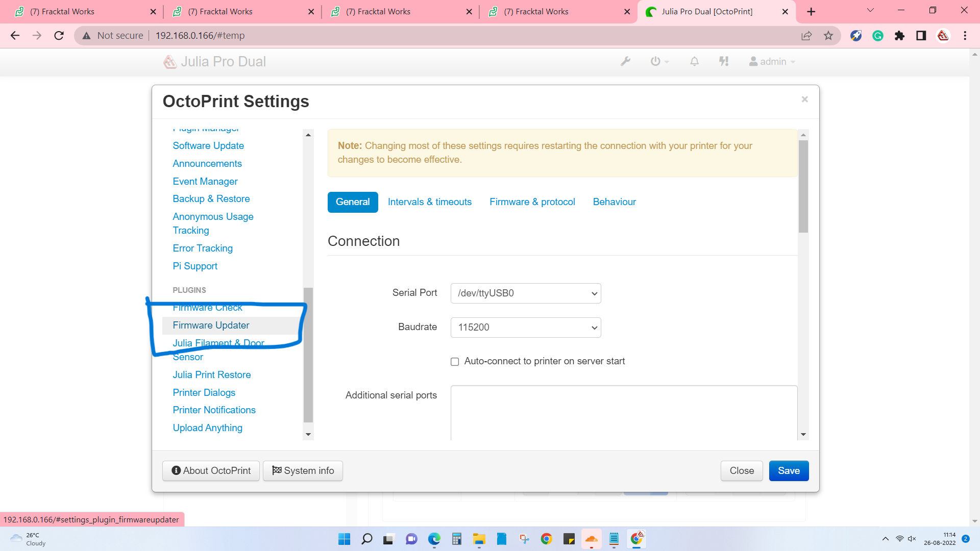Viewport: 980px width, 551px height.
Task: Reload the page using the refresh icon
Action: 59,36
